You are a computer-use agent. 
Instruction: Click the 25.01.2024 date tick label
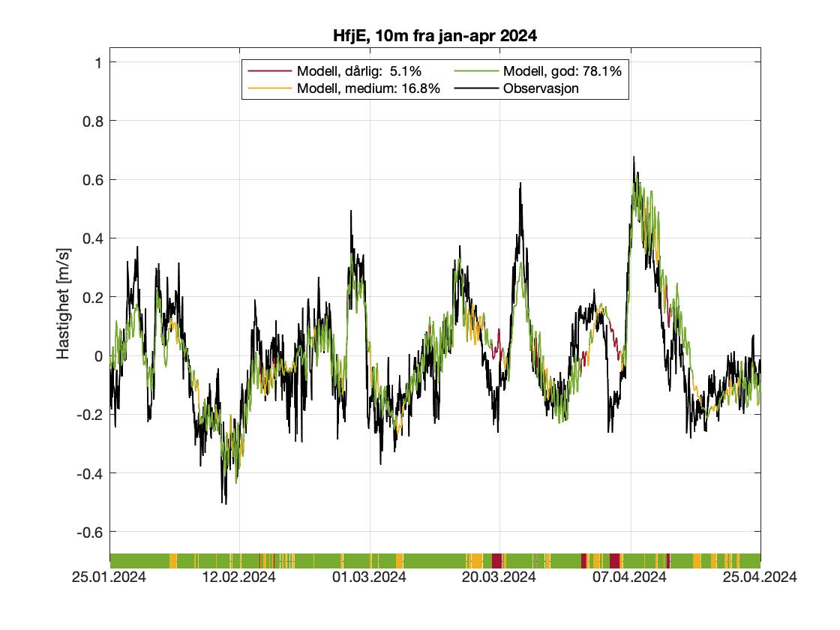coord(109,577)
